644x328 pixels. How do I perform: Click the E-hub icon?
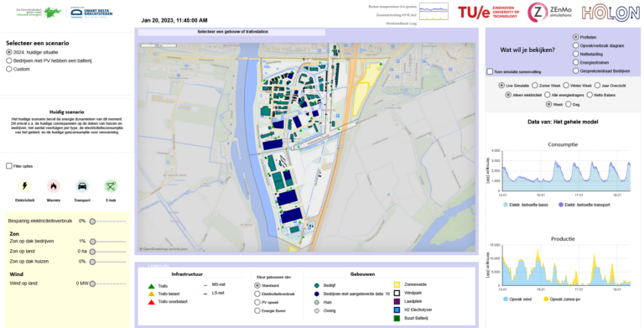click(x=111, y=186)
